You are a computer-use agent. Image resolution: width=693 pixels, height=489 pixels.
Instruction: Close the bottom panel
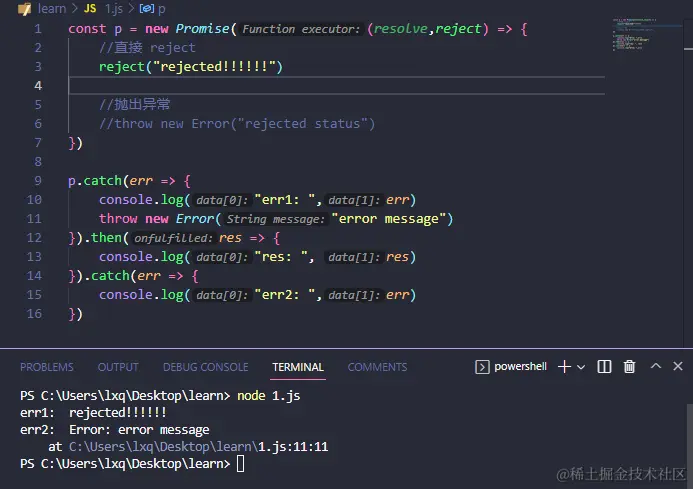[x=678, y=366]
